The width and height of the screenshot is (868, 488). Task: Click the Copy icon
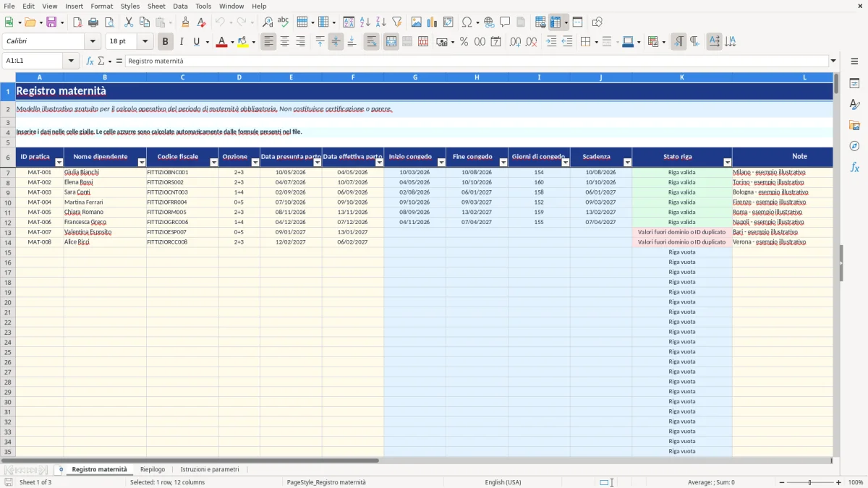145,22
